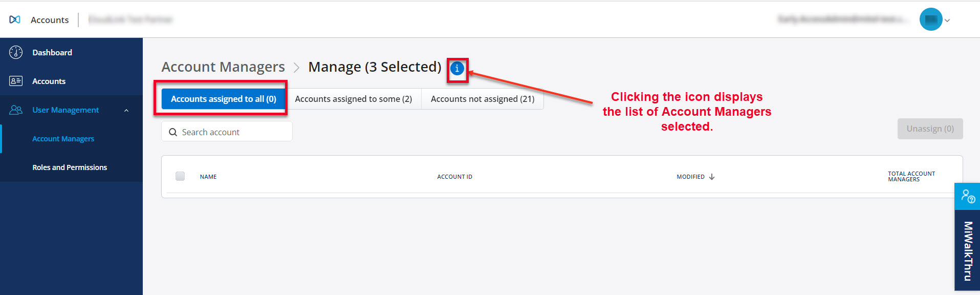Screen dimensions: 980x295
Task: Click the support agent help icon
Action: click(967, 196)
